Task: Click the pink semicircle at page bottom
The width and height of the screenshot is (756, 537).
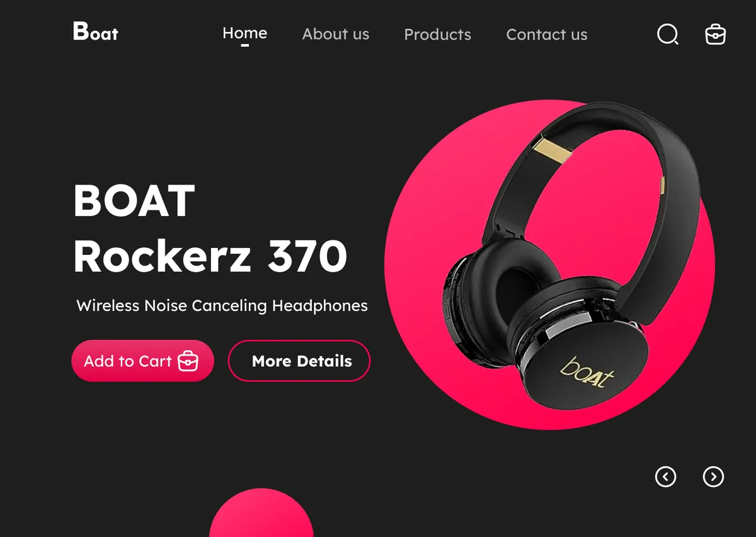Action: pyautogui.click(x=261, y=513)
